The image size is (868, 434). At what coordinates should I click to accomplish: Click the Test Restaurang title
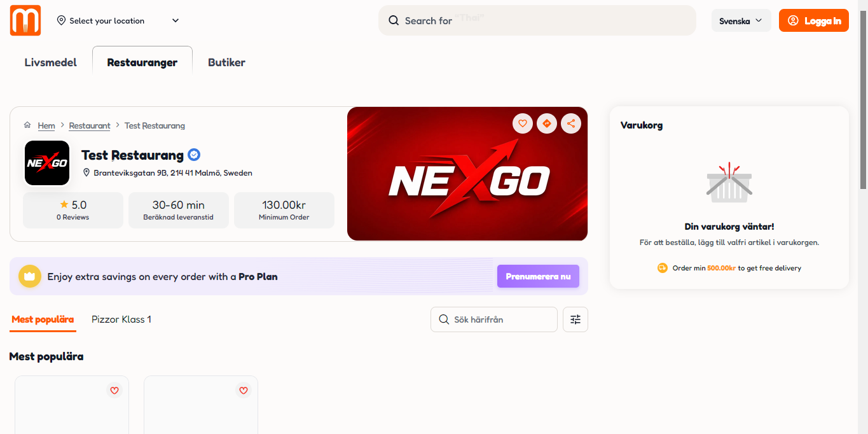point(132,155)
